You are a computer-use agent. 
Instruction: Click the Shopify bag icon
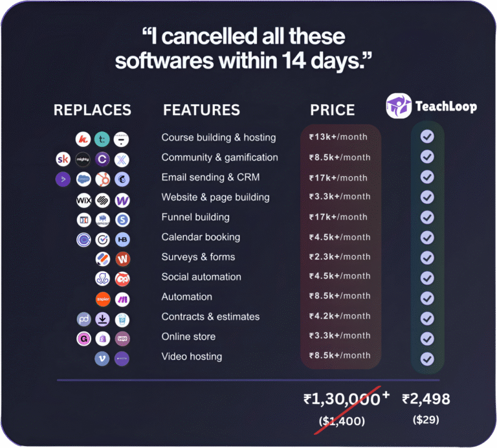click(x=102, y=339)
